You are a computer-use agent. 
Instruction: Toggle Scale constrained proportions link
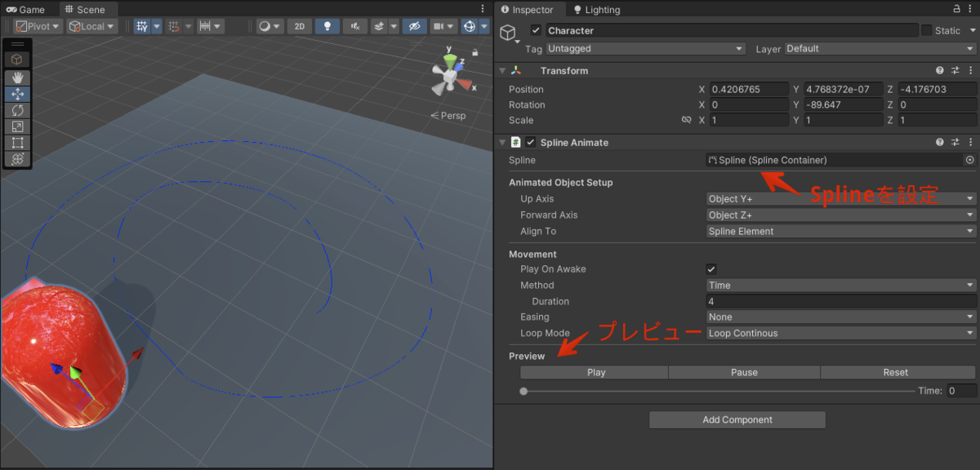(687, 120)
